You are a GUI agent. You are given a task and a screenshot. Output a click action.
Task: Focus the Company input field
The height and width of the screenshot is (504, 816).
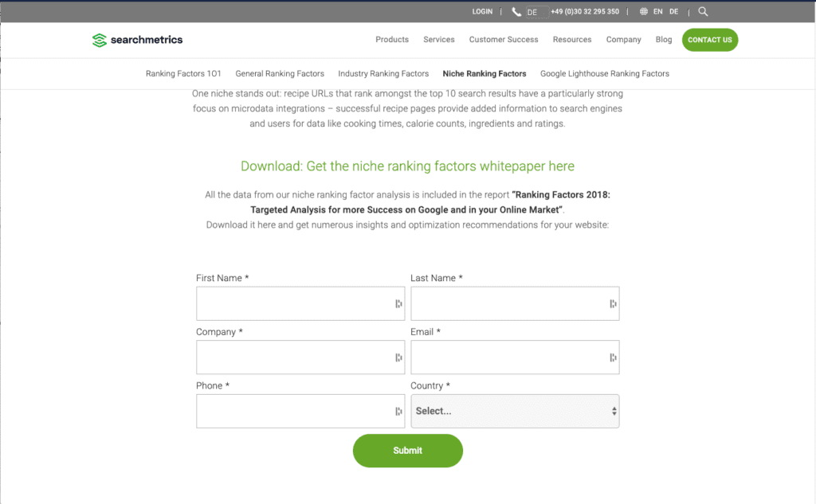tap(300, 357)
